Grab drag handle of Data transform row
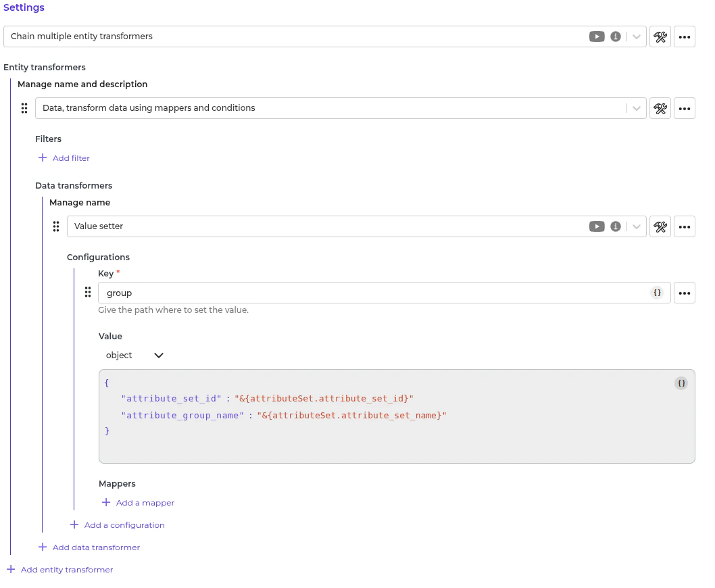Screen dimensions: 715x588 (x=24, y=108)
